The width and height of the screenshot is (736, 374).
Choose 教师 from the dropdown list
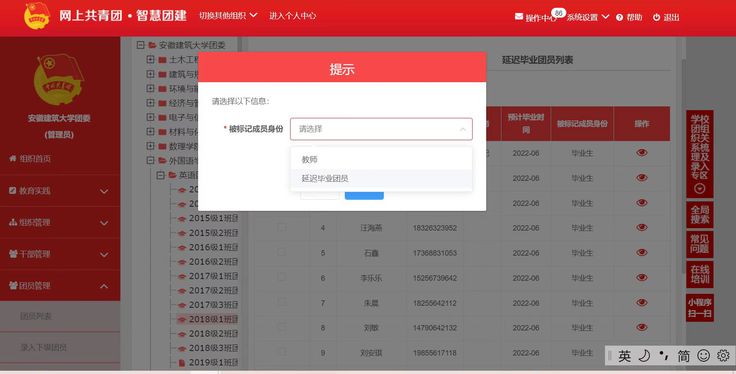pos(381,160)
